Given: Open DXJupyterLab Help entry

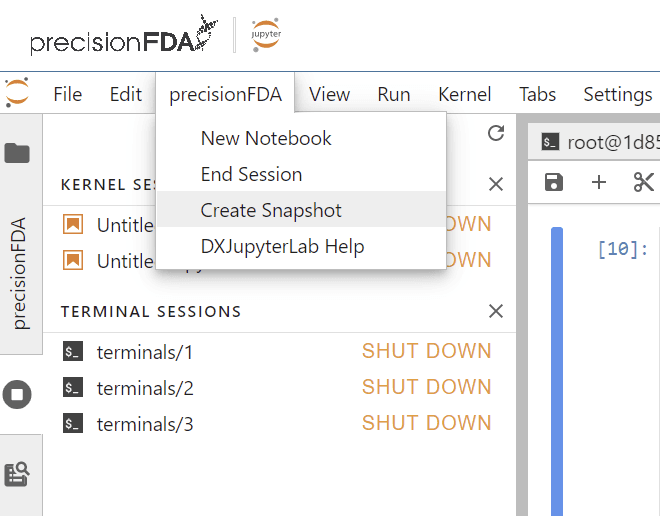Looking at the screenshot, I should point(282,246).
